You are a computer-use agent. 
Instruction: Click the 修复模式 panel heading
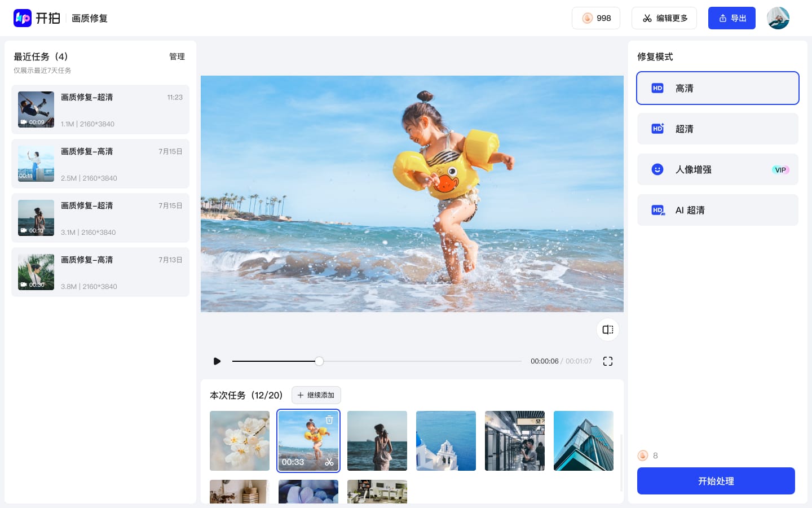(655, 56)
